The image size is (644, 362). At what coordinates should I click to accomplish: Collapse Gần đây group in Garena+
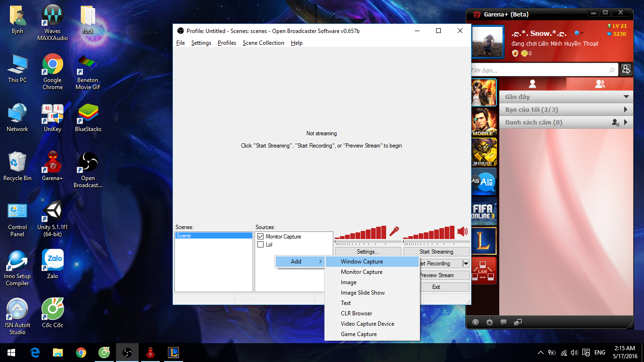(x=626, y=97)
